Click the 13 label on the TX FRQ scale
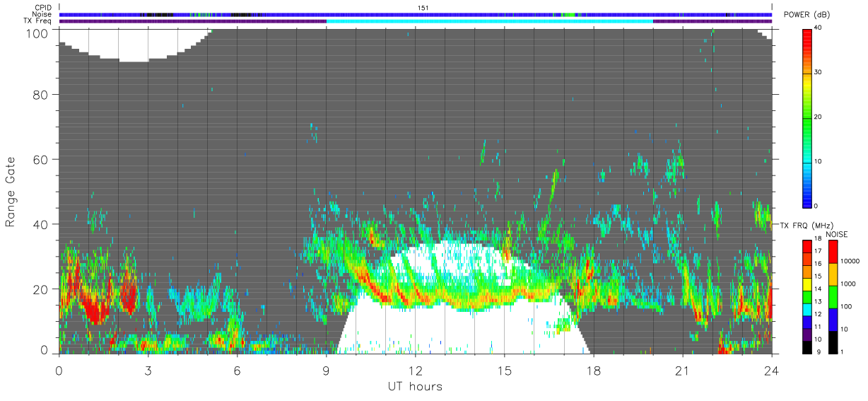Image resolution: width=868 pixels, height=401 pixels. (818, 301)
